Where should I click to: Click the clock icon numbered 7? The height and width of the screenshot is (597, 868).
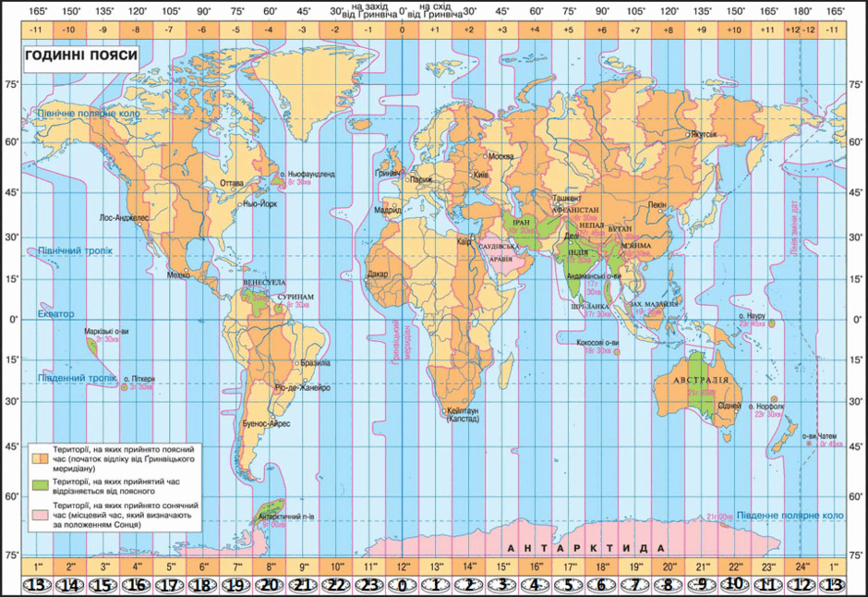click(635, 585)
